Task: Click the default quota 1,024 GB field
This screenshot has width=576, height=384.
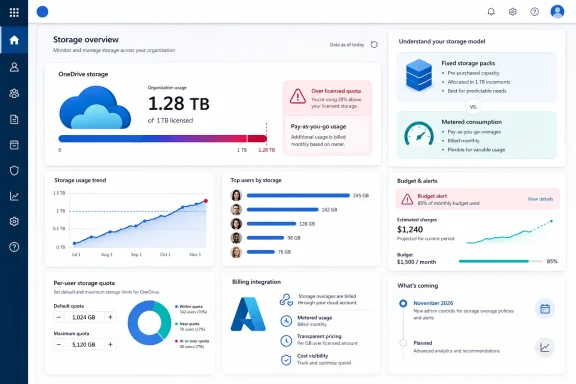Action: click(x=84, y=317)
